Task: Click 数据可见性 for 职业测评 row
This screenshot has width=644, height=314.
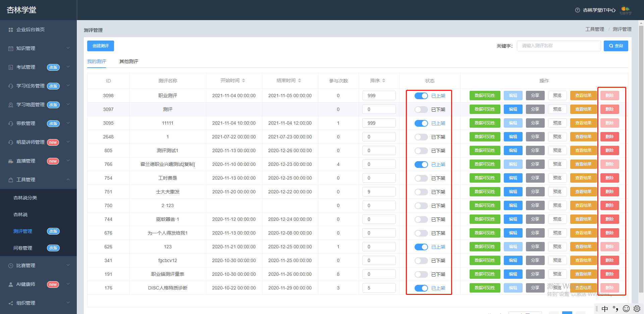Action: click(485, 96)
